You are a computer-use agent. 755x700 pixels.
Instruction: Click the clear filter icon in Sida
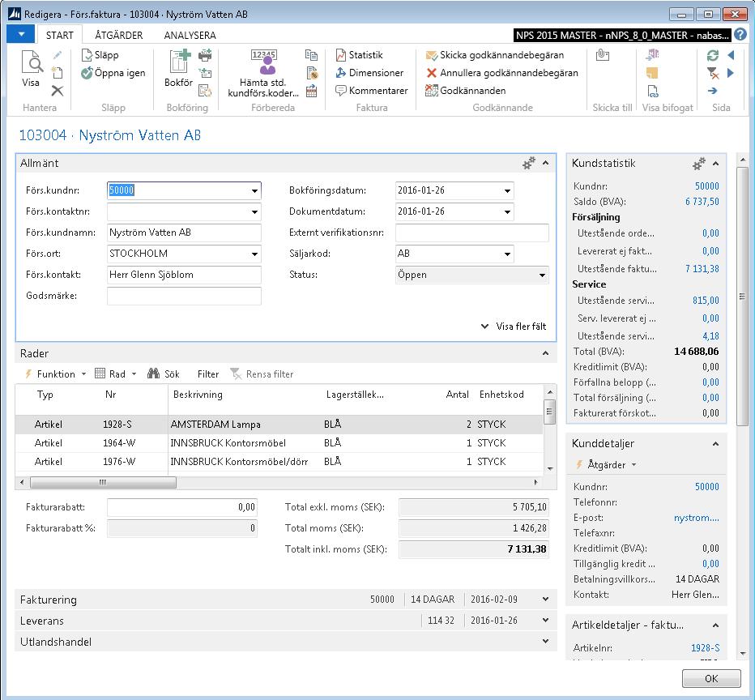713,73
